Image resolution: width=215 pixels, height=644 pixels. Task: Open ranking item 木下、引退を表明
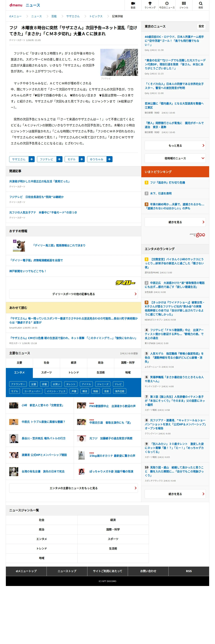161,193
